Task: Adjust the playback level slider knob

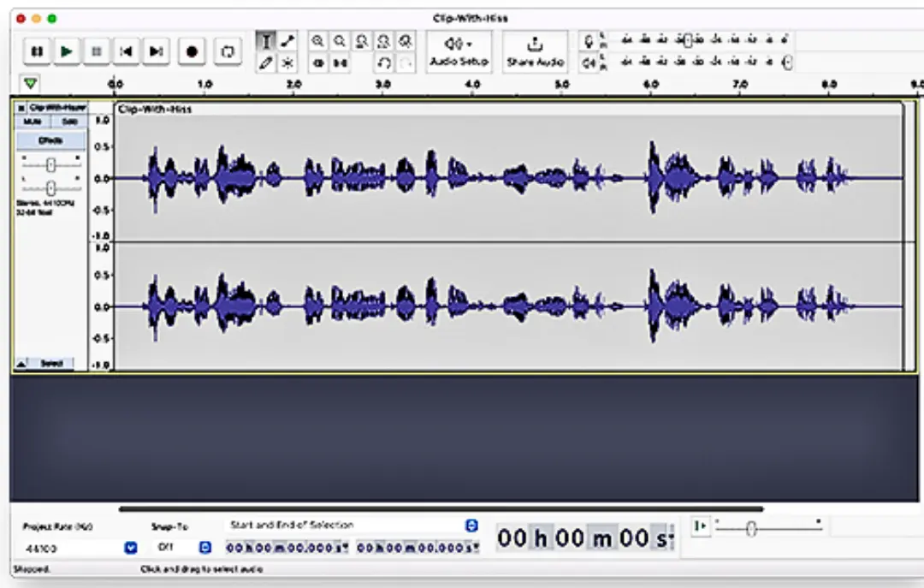Action: (787, 62)
